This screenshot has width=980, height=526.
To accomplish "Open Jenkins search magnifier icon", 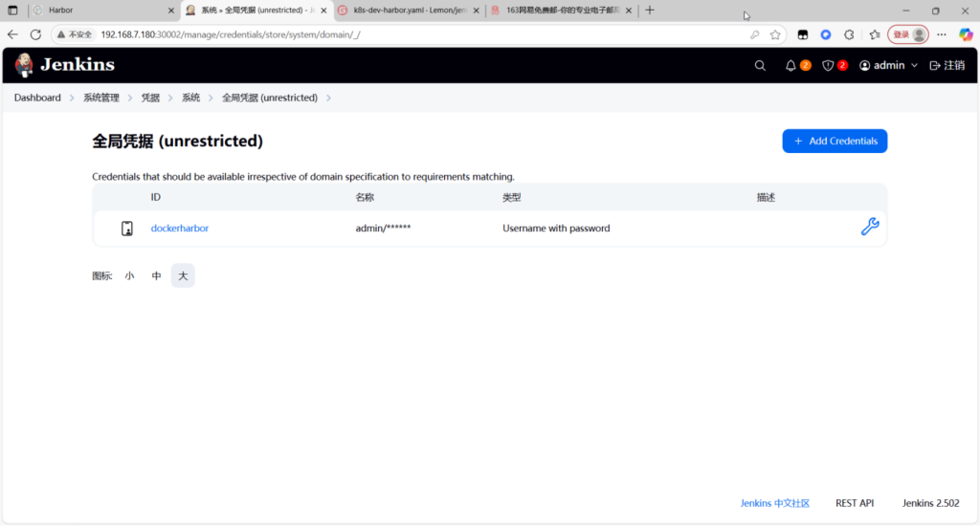I will click(760, 66).
